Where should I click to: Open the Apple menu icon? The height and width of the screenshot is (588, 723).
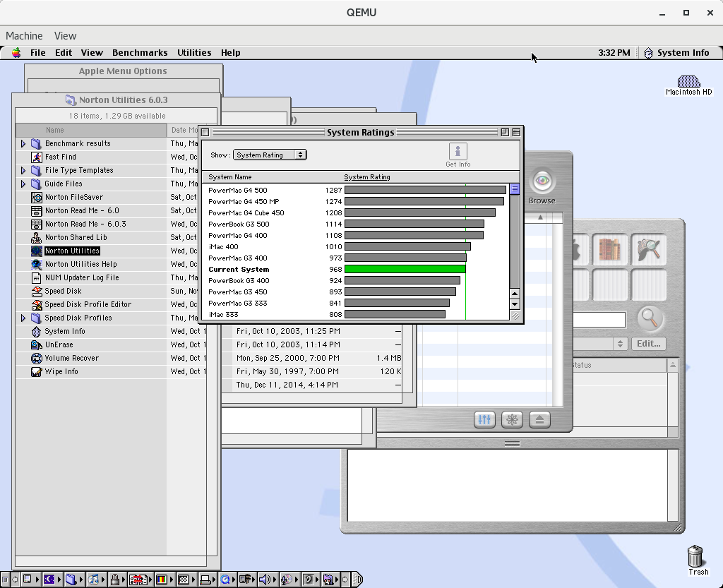[x=16, y=52]
